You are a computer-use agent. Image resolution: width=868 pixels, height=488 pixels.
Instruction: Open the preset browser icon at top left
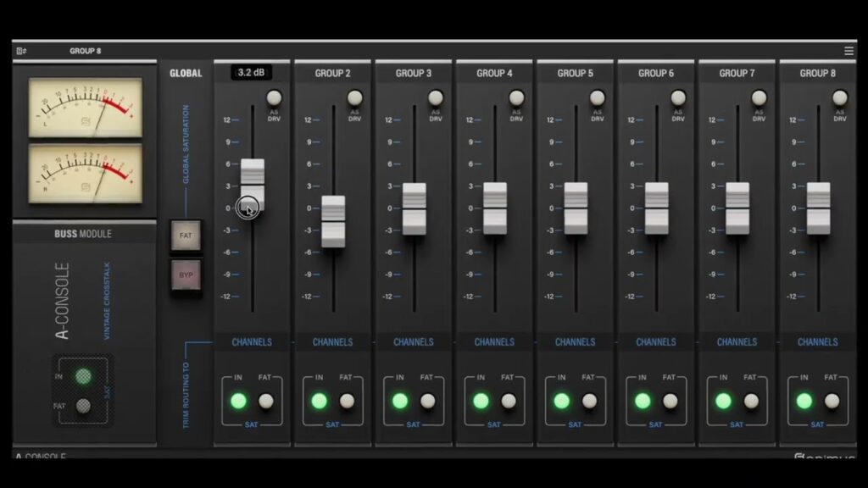click(x=21, y=51)
